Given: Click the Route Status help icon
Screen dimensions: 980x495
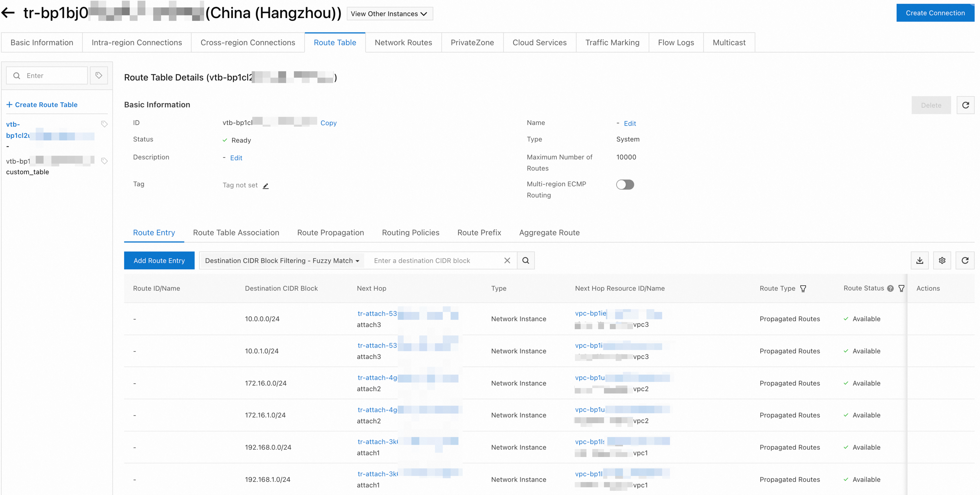Looking at the screenshot, I should [890, 288].
